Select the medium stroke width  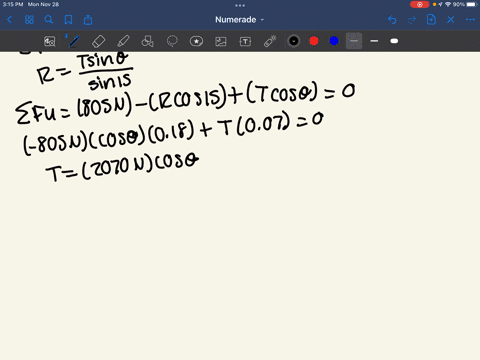pos(374,41)
